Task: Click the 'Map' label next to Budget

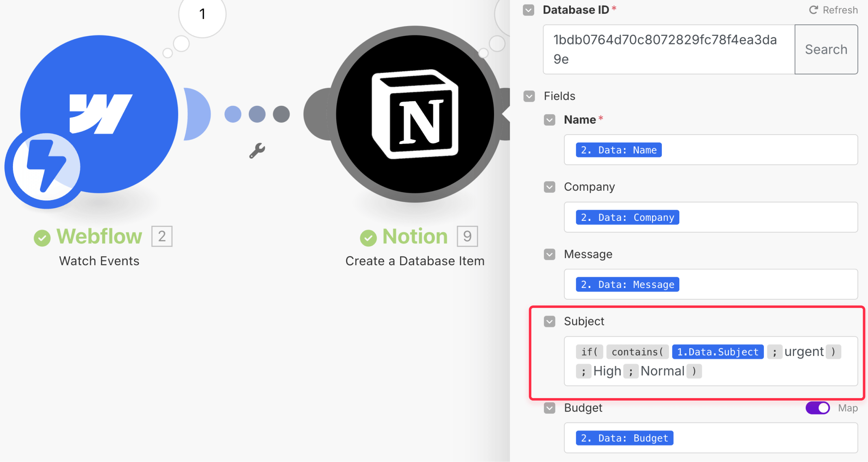Action: [848, 408]
